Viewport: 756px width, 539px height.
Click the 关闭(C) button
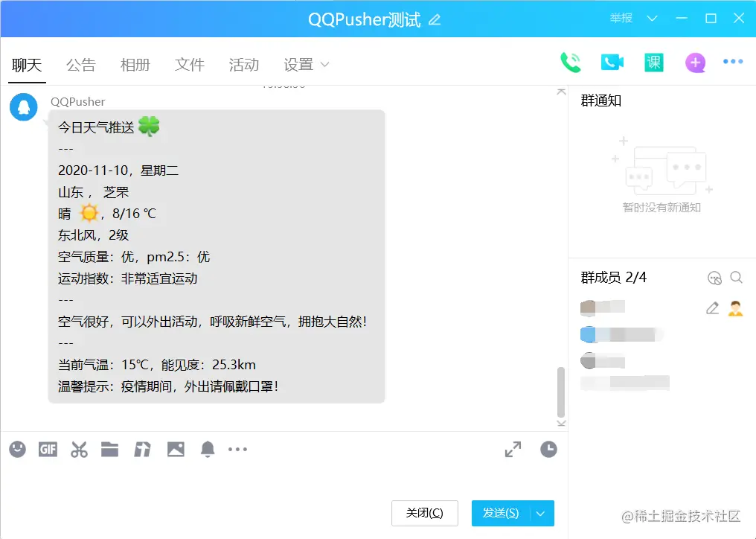[425, 514]
